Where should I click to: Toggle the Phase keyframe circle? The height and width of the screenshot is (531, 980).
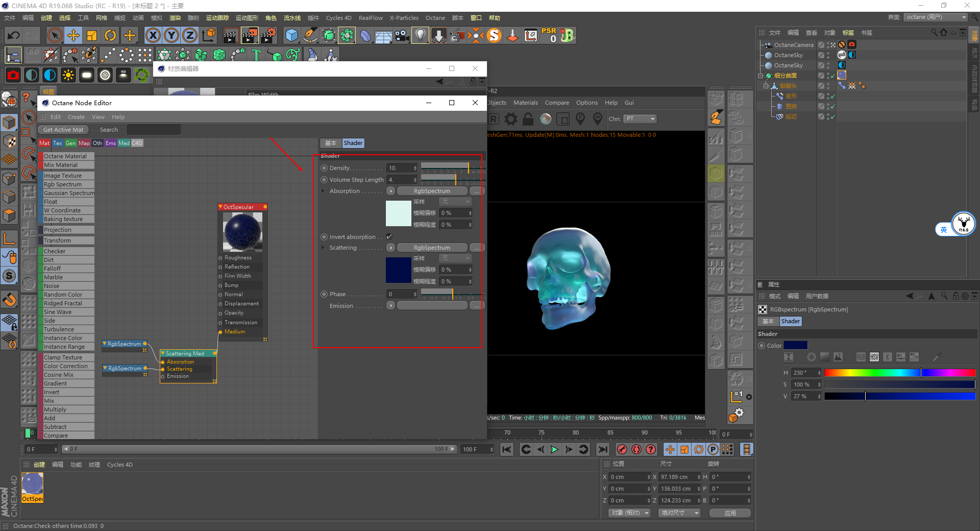[324, 294]
